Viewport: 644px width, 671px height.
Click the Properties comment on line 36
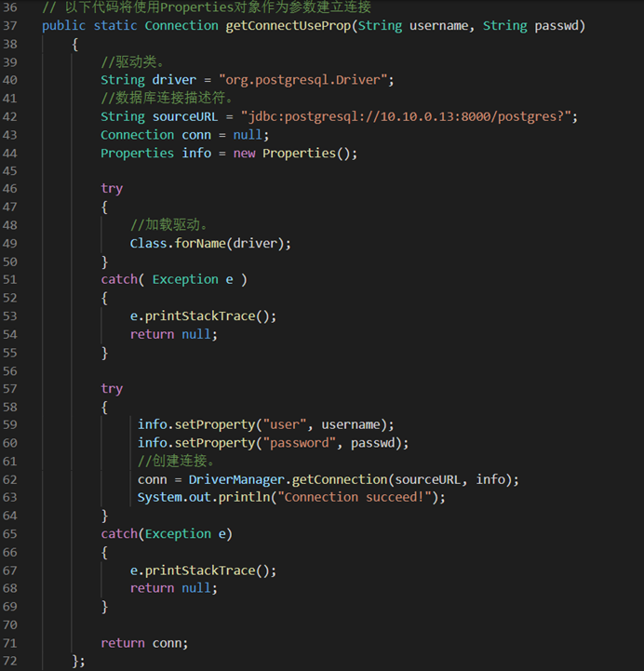tap(208, 7)
